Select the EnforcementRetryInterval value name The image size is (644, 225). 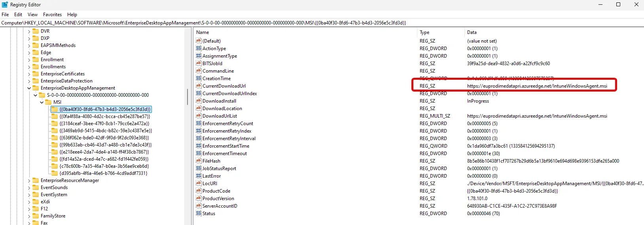[229, 138]
